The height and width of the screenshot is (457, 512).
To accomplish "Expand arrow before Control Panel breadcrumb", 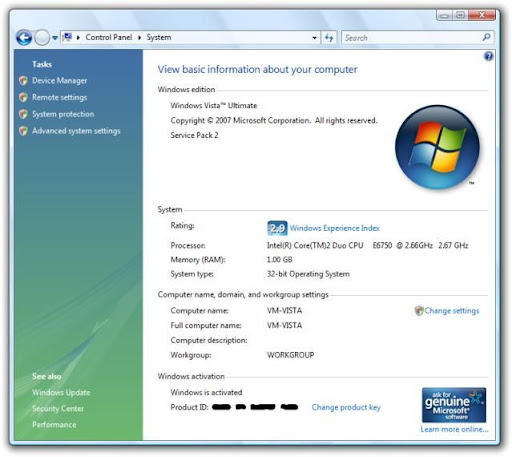I will (78, 38).
